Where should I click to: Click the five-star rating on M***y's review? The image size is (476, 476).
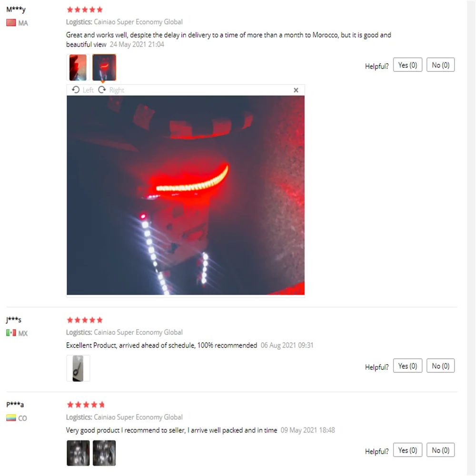85,10
